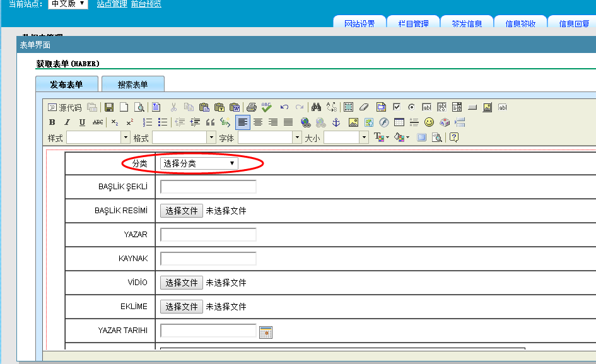Open the 选择分类 category dropdown
Image resolution: width=596 pixels, height=364 pixels.
pyautogui.click(x=199, y=163)
